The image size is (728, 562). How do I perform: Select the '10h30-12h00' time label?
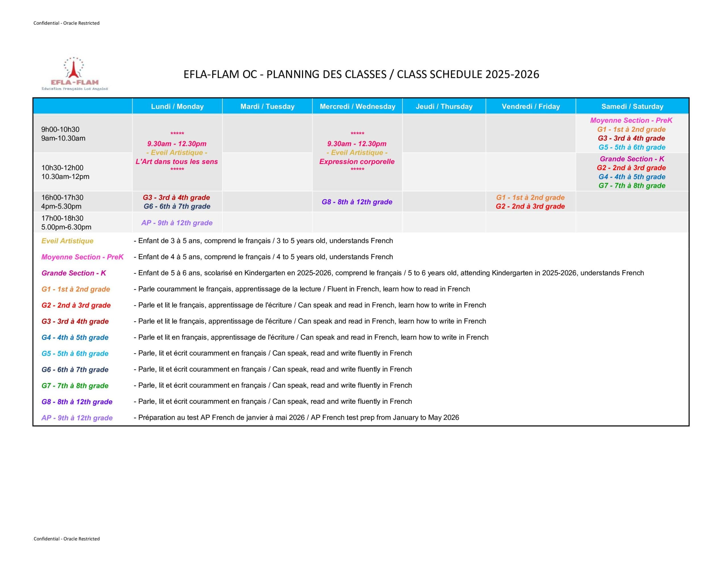(62, 168)
